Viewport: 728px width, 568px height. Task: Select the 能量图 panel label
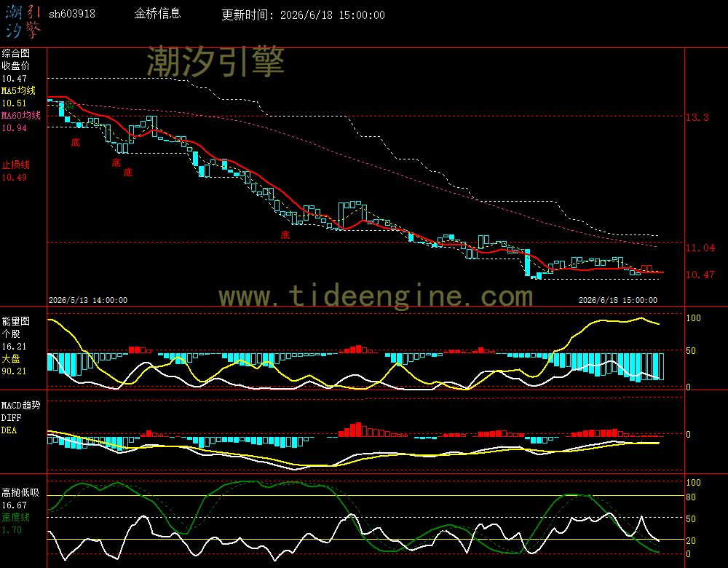pyautogui.click(x=16, y=321)
